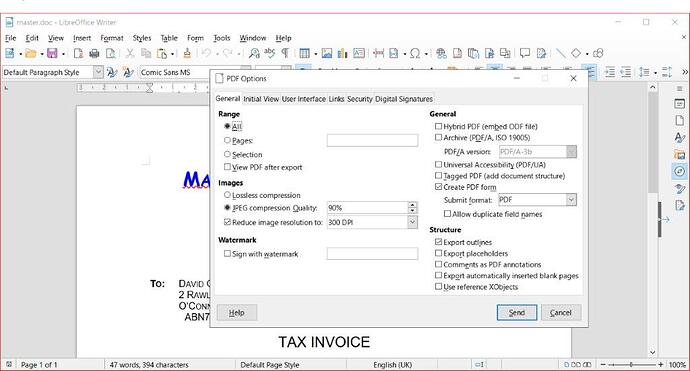Click the Insert Comment speech bubble icon
Screen dimensions: 690x371
coord(525,53)
